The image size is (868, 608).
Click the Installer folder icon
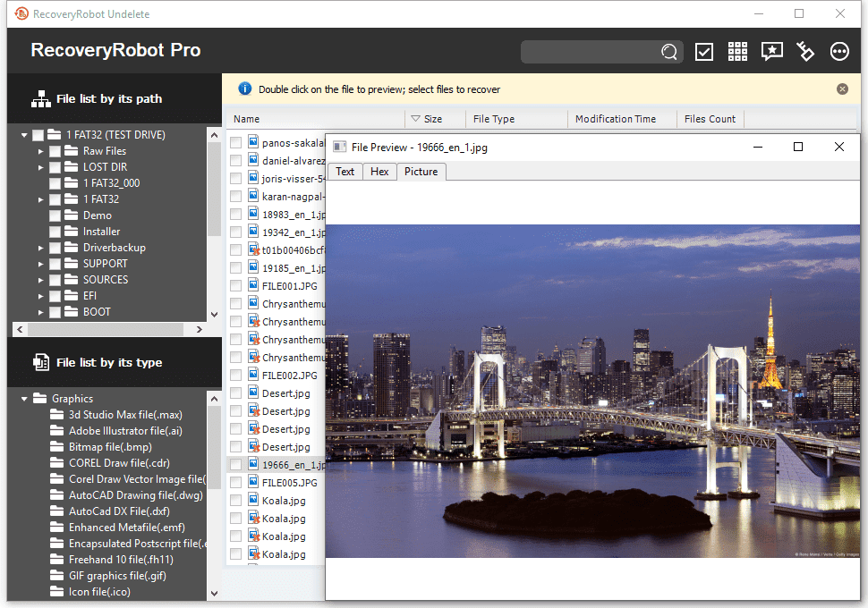[x=71, y=231]
